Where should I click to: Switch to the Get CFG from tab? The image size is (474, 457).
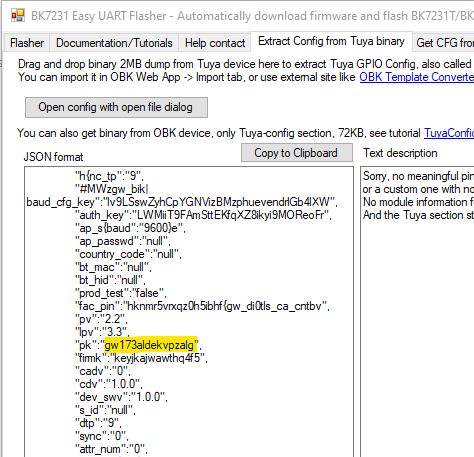[x=443, y=43]
